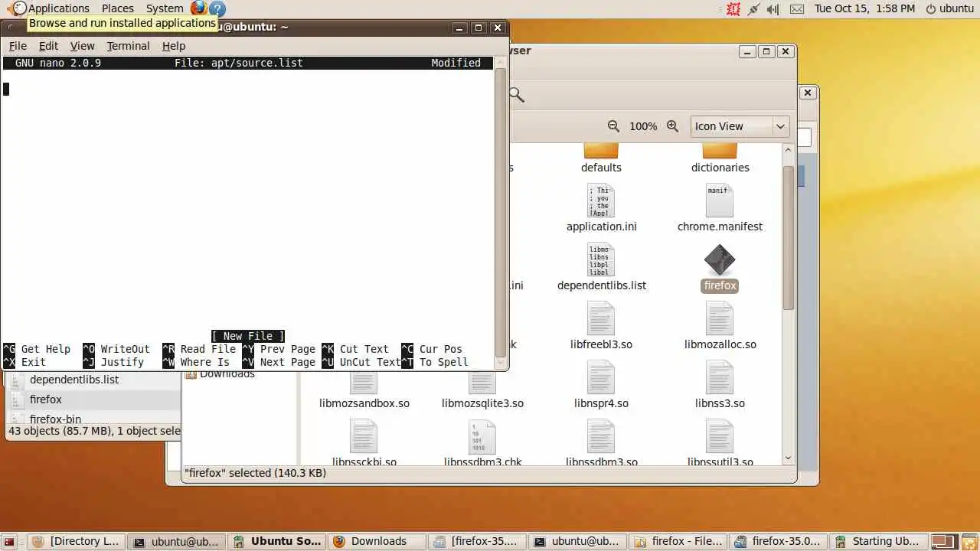Viewport: 980px width, 551px height.
Task: Switch to the Downloads taskbar window
Action: point(378,542)
